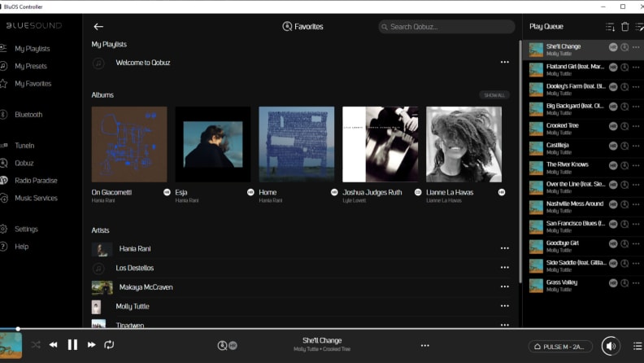This screenshot has width=644, height=363.
Task: Click the playback progress bar handle
Action: pos(18,329)
